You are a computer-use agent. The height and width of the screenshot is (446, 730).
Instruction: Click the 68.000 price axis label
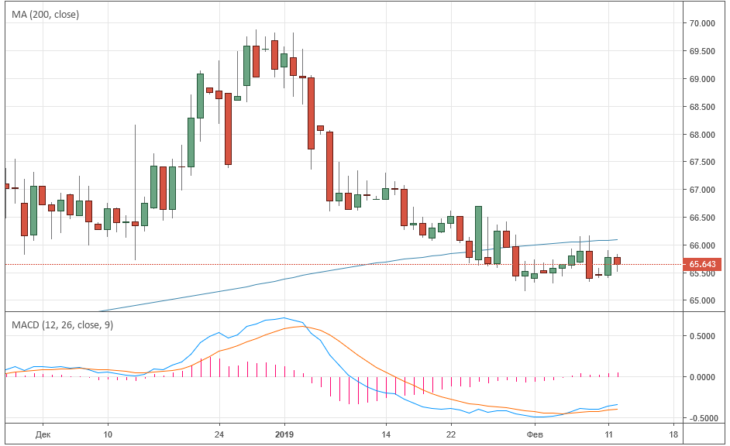click(x=702, y=135)
